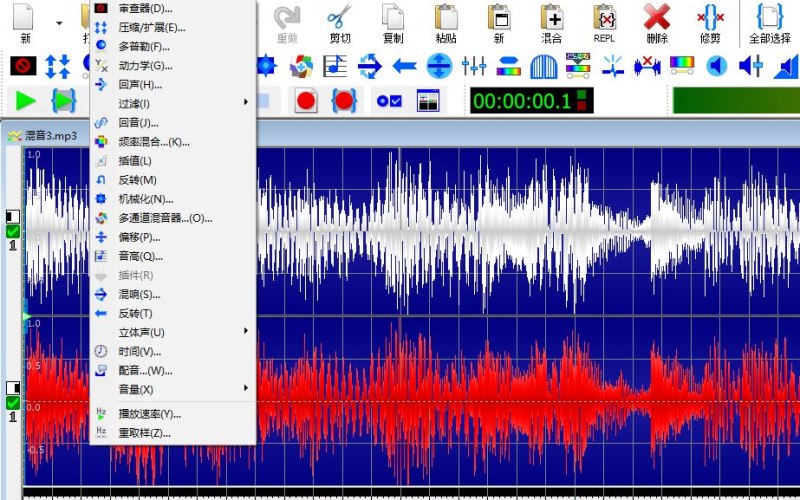800x500 pixels.
Task: Click the Cut (剪切) scissors icon
Action: click(339, 18)
